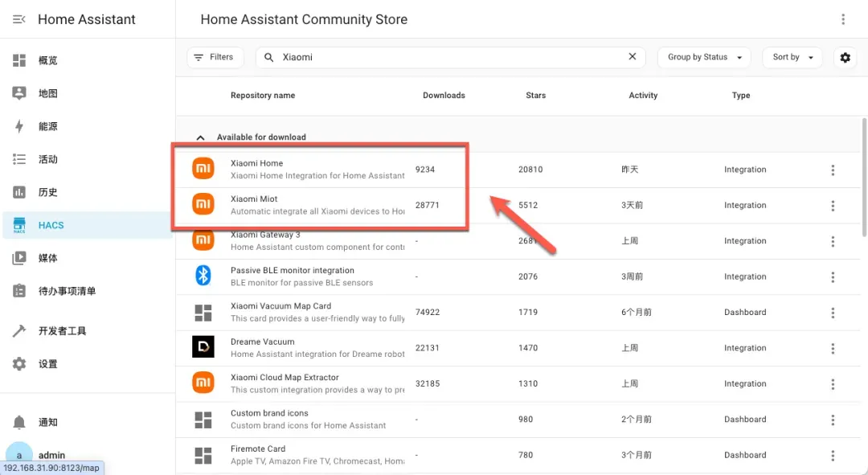Open options menu for Xiaomi Home row
This screenshot has height=475, width=868.
click(833, 170)
